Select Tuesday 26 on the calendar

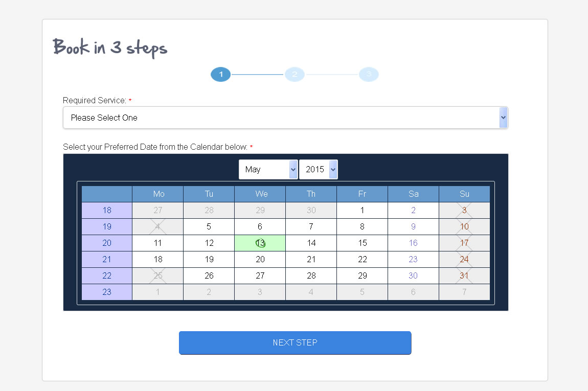point(209,276)
